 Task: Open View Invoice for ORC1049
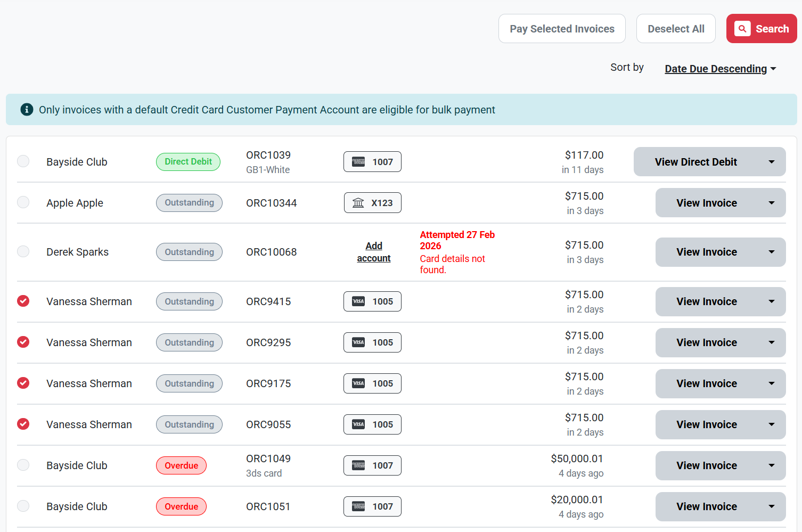[x=707, y=465]
